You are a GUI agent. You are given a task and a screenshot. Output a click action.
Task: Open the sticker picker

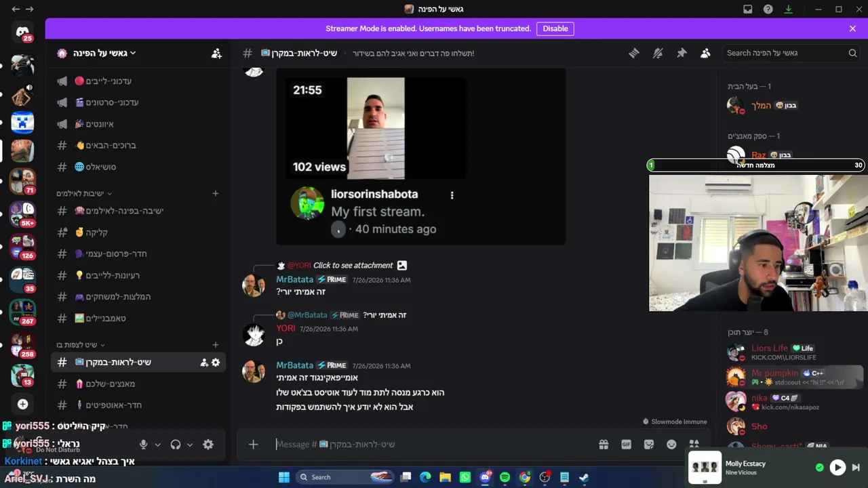(649, 445)
